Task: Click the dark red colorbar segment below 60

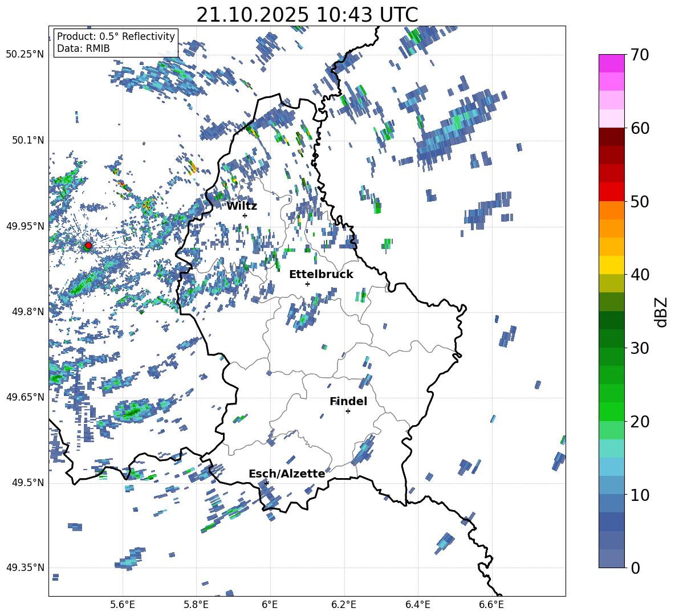Action: 612,137
